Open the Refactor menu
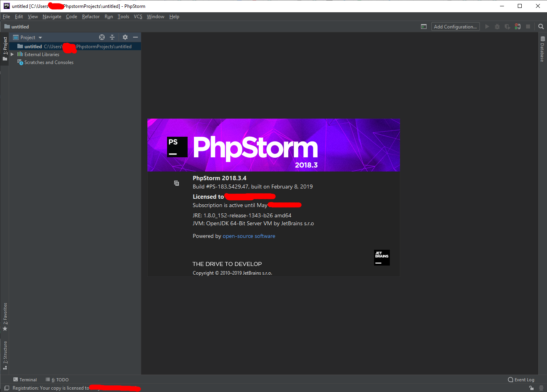Viewport: 547px width, 392px height. click(91, 17)
